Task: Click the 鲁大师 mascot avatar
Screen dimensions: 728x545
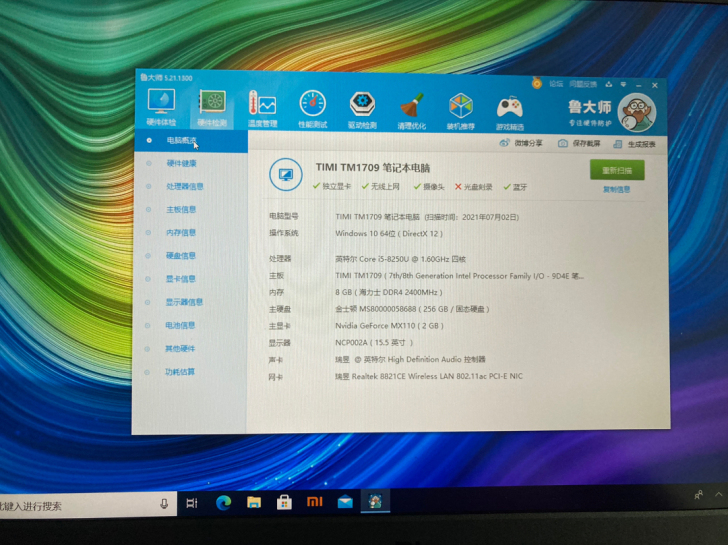Action: click(x=637, y=112)
